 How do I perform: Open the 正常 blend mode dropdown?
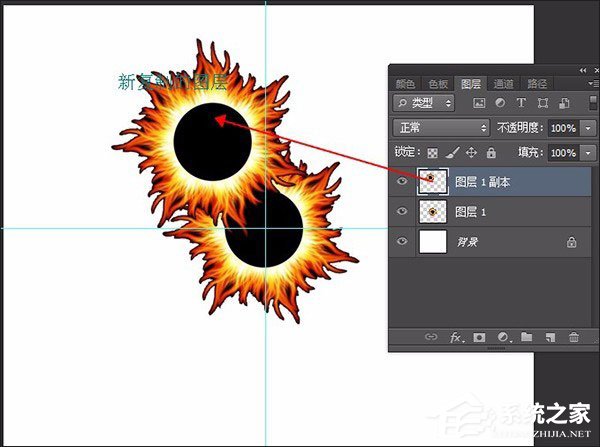[441, 128]
